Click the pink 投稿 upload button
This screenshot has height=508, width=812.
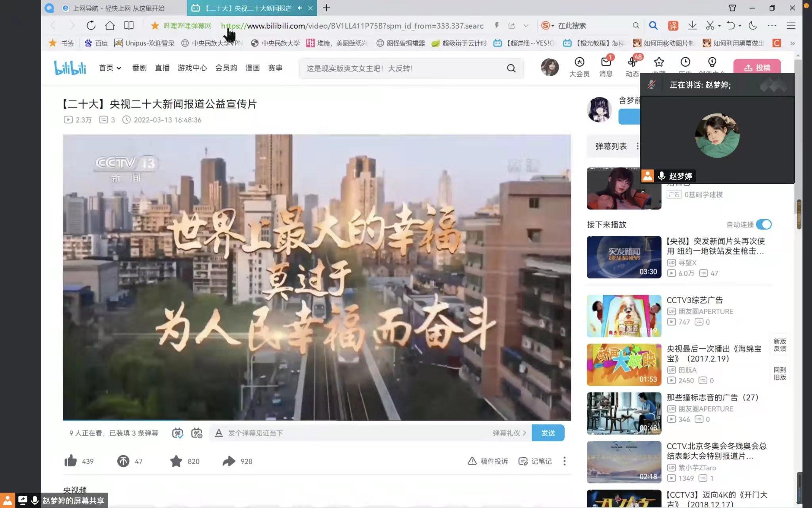[757, 67]
